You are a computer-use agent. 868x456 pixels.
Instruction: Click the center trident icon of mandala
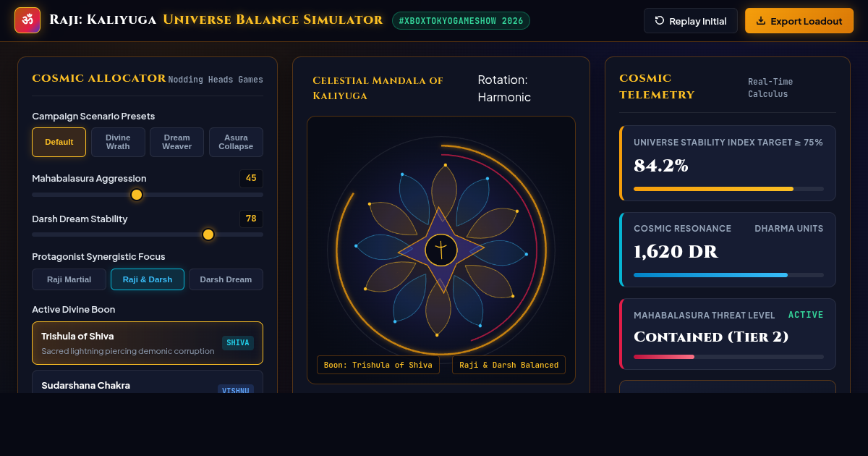pos(441,250)
